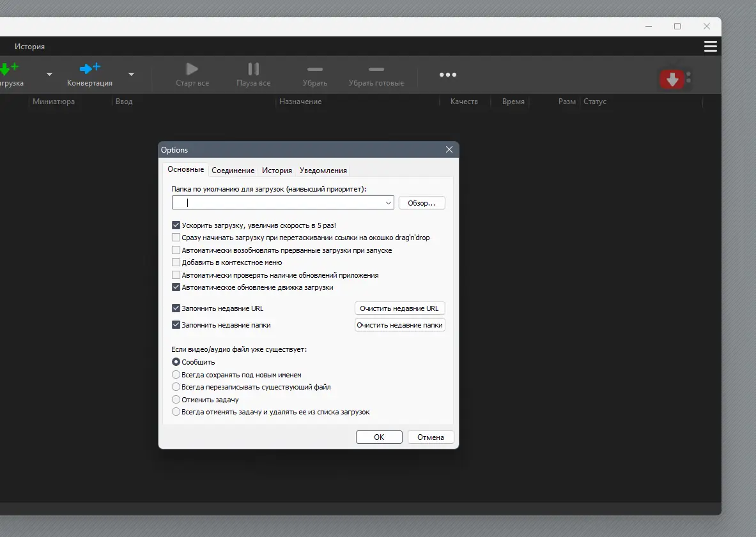Expand the Конвертация dropdown arrow
The image size is (756, 537).
tap(131, 75)
